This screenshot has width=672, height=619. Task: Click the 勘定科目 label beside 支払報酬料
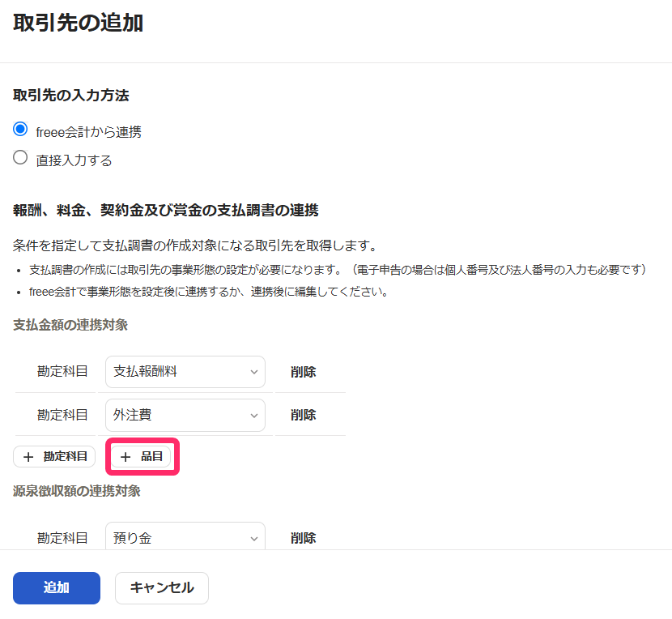(x=62, y=371)
